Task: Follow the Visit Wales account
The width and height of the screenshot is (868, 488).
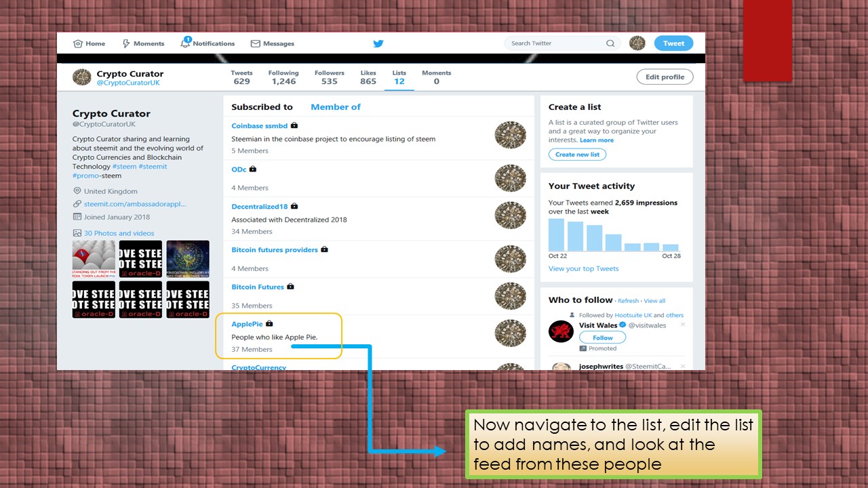Action: pyautogui.click(x=603, y=338)
